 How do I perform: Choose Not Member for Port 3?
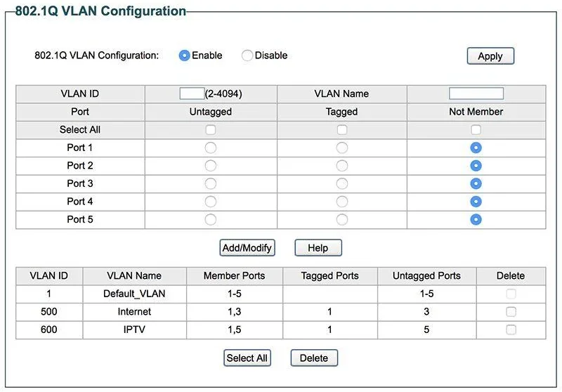pyautogui.click(x=476, y=183)
